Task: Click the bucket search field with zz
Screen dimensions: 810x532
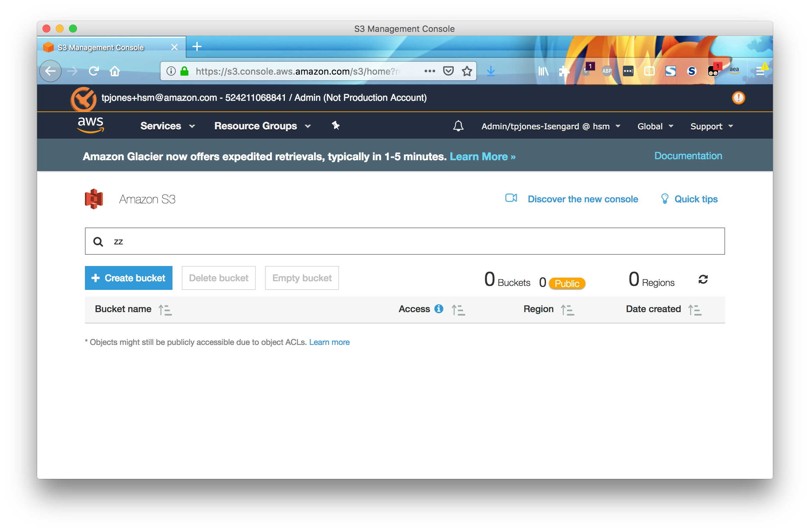Action: (x=405, y=241)
